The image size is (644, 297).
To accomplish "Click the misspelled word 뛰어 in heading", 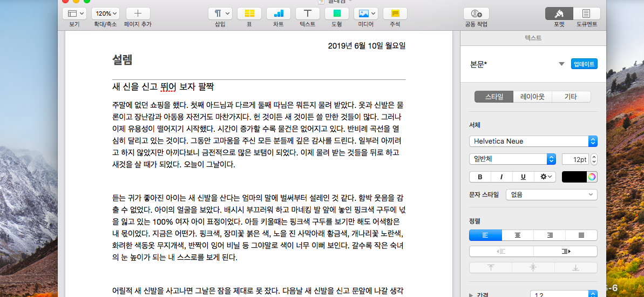I will (170, 87).
